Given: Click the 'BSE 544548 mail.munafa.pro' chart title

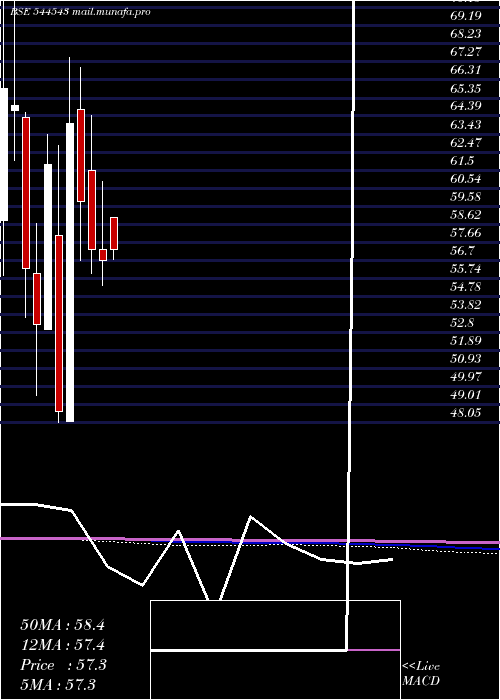Looking at the screenshot, I should tap(80, 12).
